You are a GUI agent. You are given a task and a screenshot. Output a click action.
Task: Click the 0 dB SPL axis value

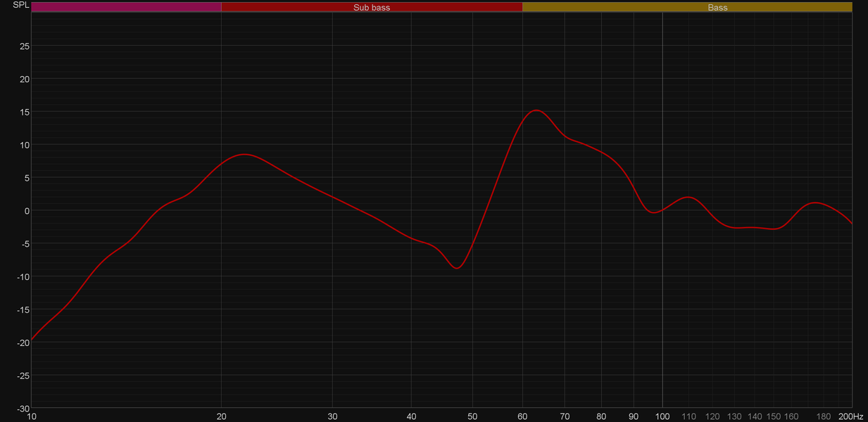(x=27, y=211)
